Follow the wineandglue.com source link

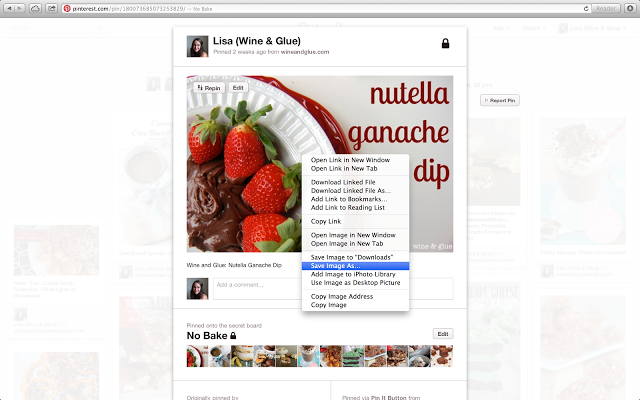[305, 52]
